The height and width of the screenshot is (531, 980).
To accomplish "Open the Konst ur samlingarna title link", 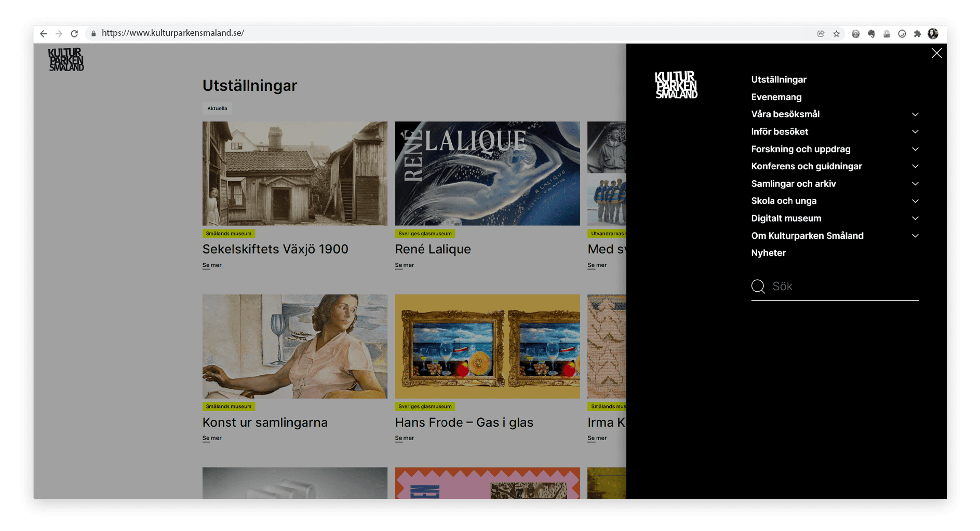I will coord(265,423).
